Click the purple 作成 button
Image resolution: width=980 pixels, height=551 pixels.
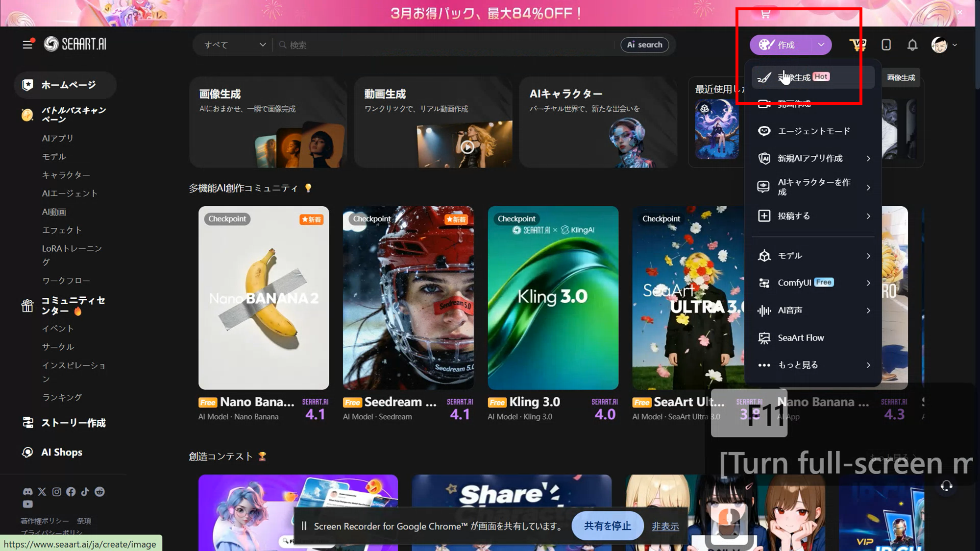(781, 45)
